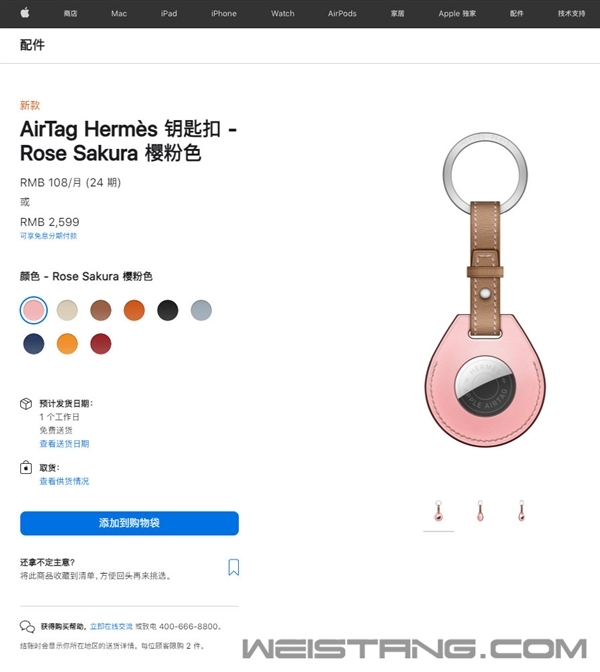Choose the dark red color swatch

tap(101, 344)
